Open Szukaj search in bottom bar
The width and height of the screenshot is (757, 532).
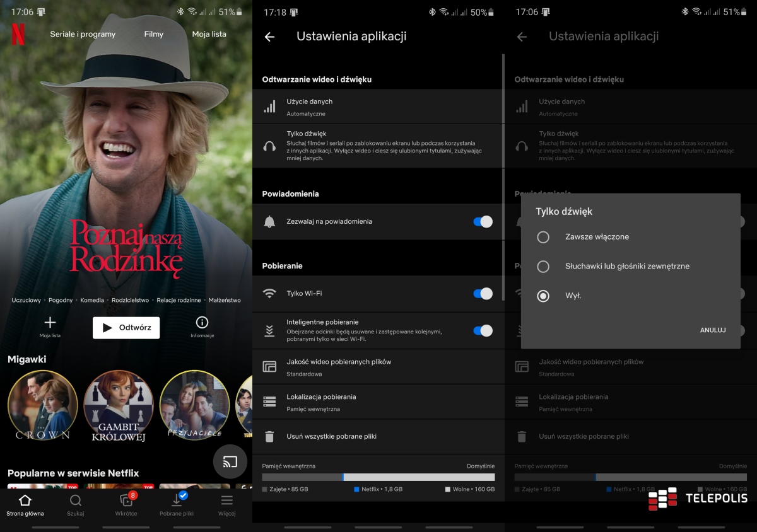(x=76, y=505)
